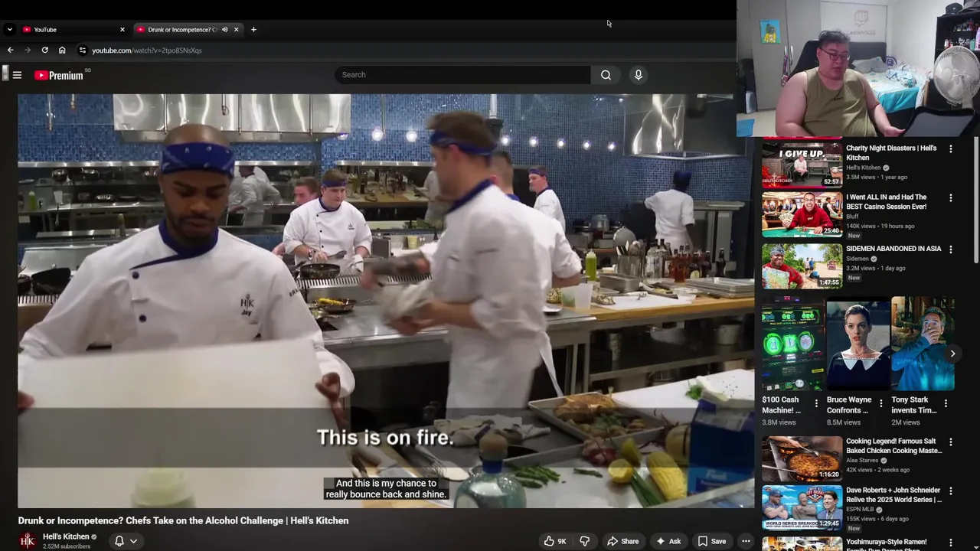
Task: Close the YouTube tab
Action: pyautogui.click(x=122, y=30)
